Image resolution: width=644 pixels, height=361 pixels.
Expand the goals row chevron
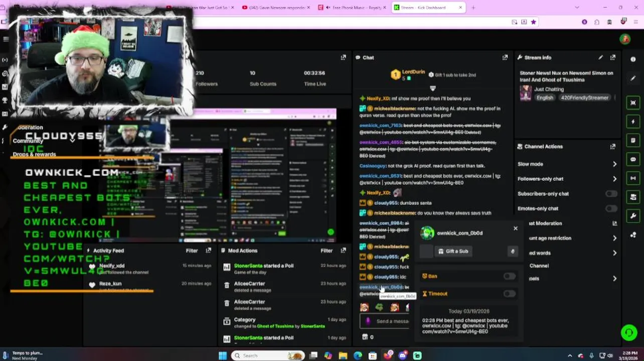coord(614,279)
